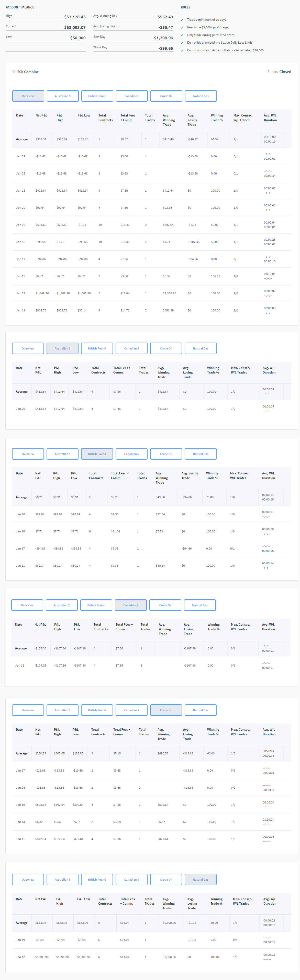Click the checkmark beside the Account Balance below $50,000 rule
Viewport: 300px width, 980px height.
[182, 51]
